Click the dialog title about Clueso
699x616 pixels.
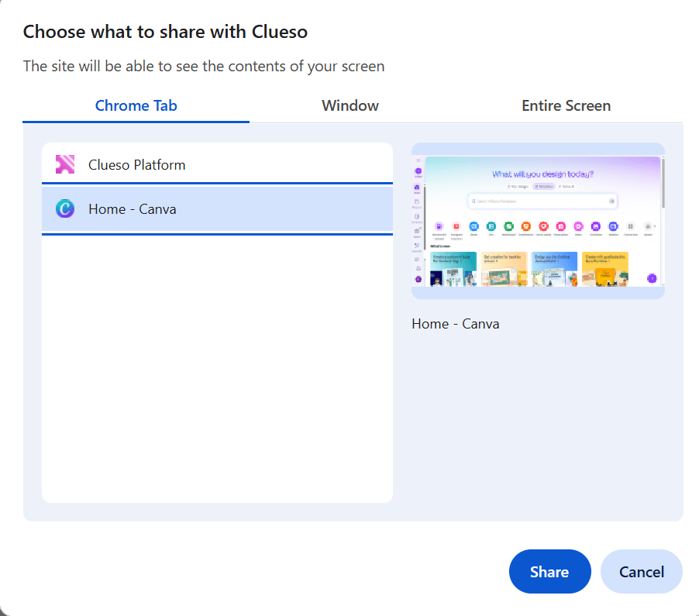pyautogui.click(x=165, y=32)
